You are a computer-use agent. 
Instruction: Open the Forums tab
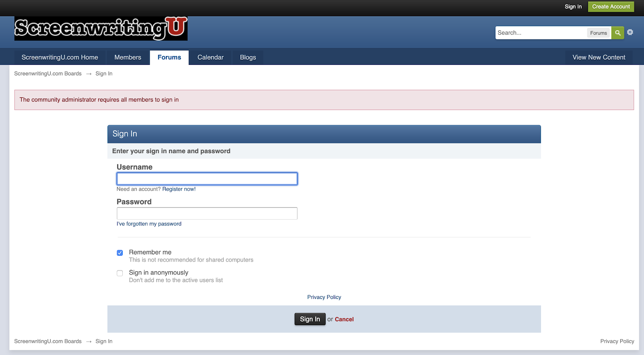pyautogui.click(x=169, y=58)
